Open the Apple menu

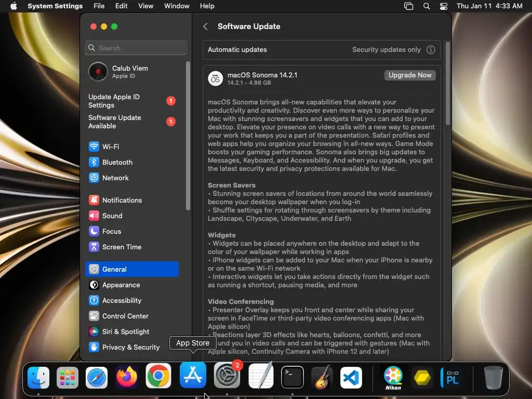14,6
